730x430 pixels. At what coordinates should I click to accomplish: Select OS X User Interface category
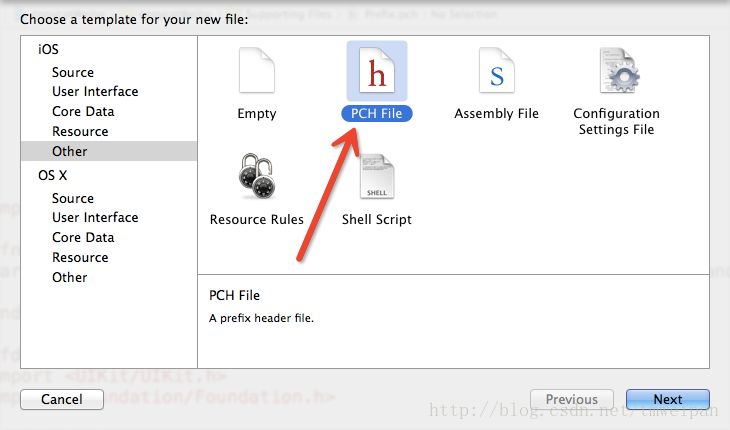95,218
